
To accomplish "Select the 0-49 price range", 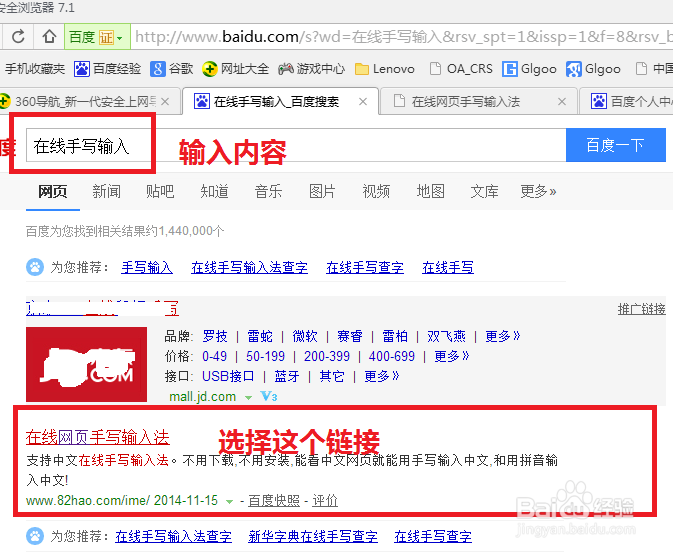I will [215, 356].
